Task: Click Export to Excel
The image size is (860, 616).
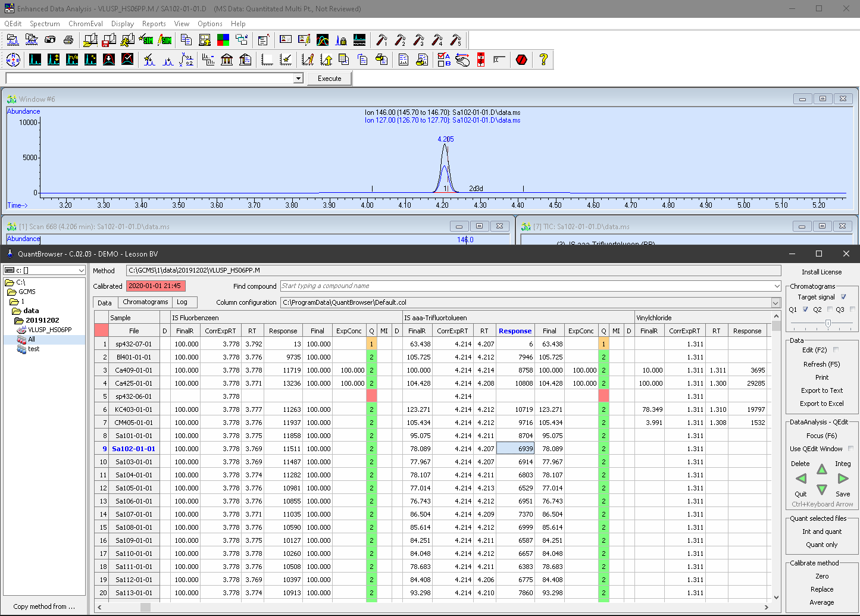Action: coord(821,404)
